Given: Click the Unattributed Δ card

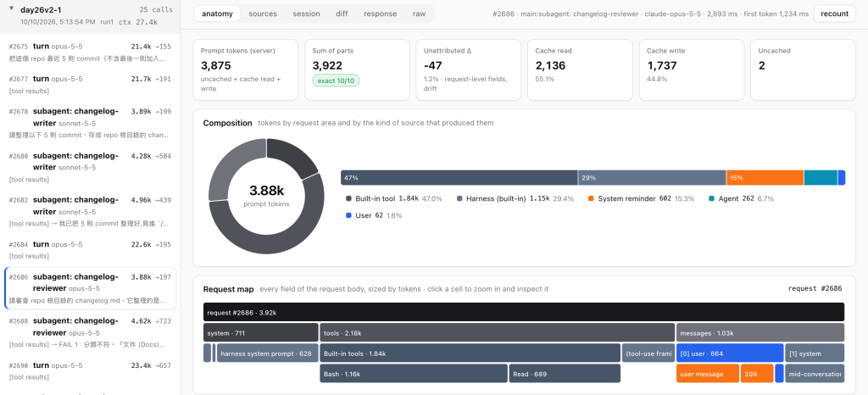Looking at the screenshot, I should [468, 70].
